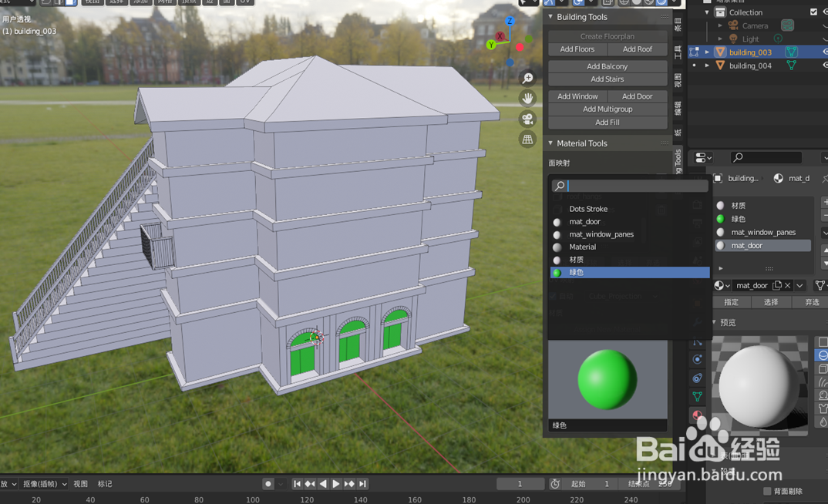Click the copy material icon next to mat_door

tap(777, 285)
